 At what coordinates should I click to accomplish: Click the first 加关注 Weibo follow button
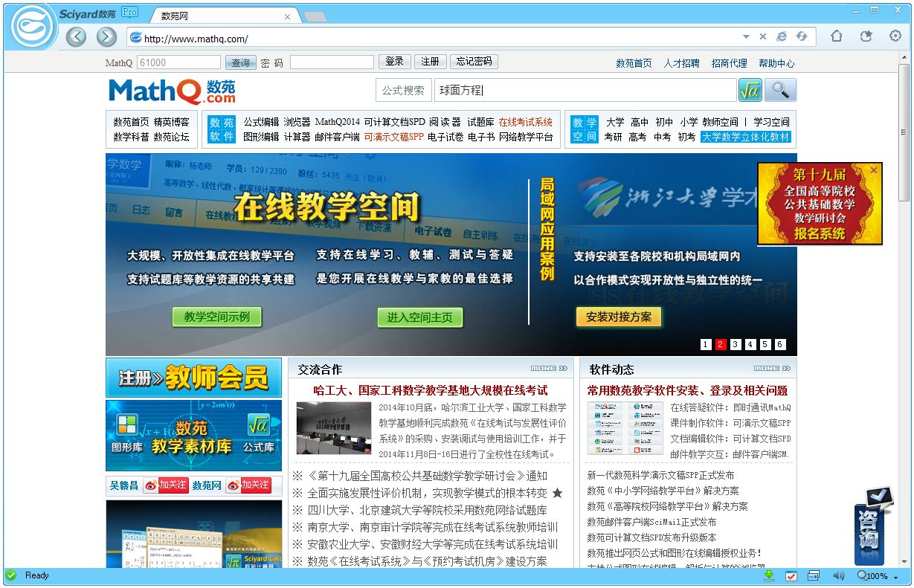pyautogui.click(x=166, y=485)
